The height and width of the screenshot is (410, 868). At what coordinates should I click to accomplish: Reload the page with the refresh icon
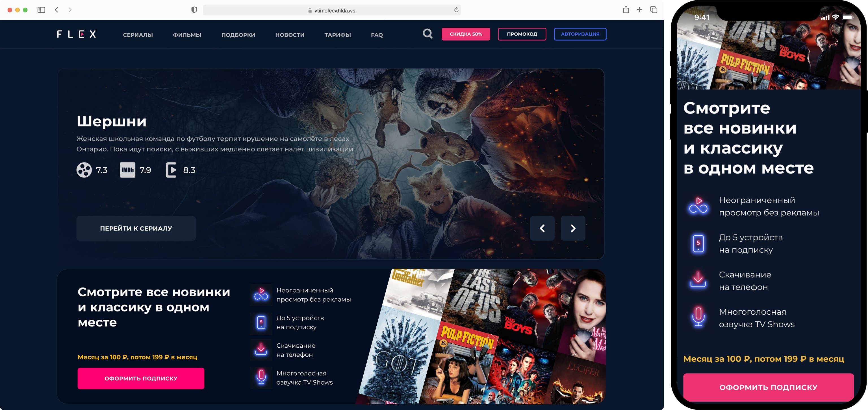pos(456,10)
